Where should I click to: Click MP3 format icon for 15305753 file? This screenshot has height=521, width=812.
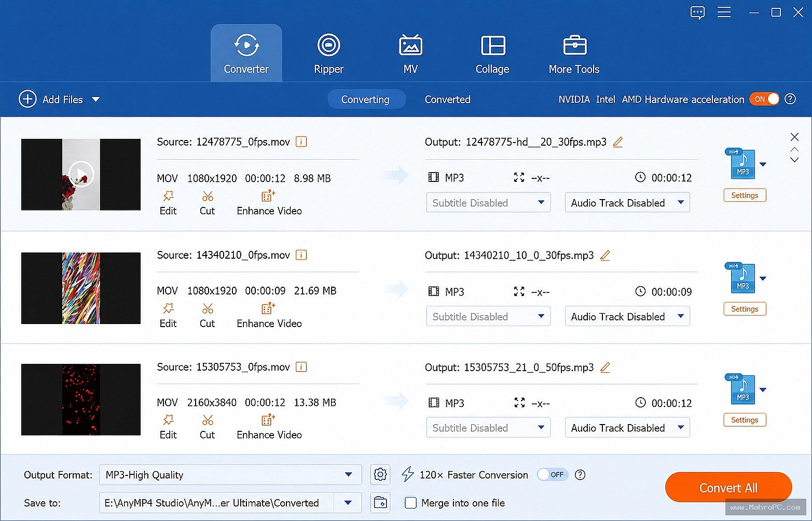[x=741, y=389]
